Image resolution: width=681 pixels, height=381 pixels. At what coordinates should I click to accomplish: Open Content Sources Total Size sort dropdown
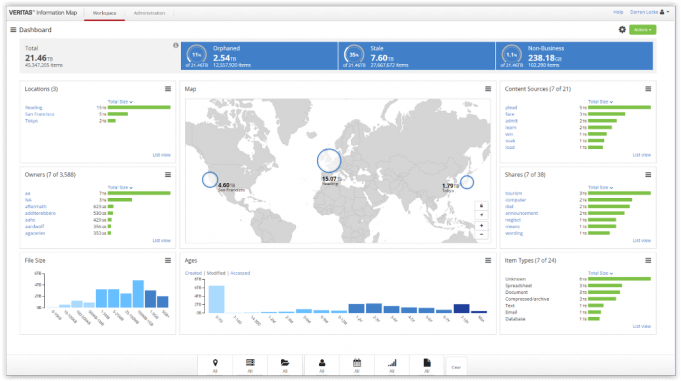pyautogui.click(x=601, y=102)
